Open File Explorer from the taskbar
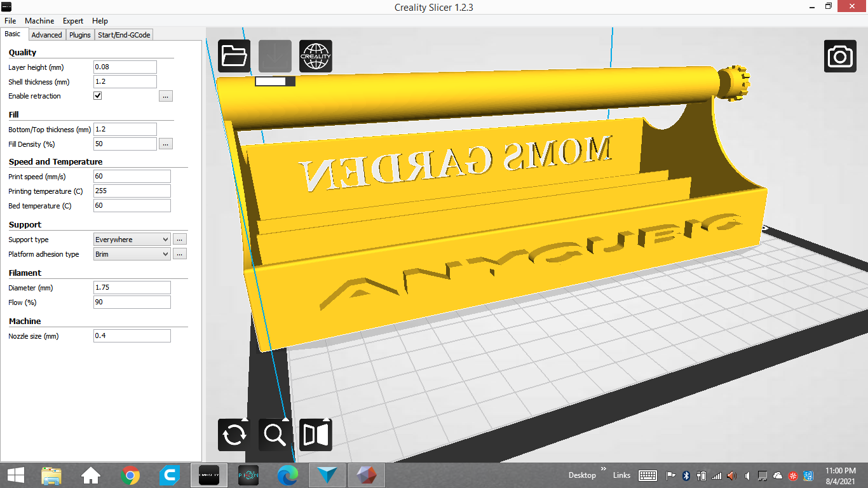The image size is (868, 488). (x=51, y=475)
